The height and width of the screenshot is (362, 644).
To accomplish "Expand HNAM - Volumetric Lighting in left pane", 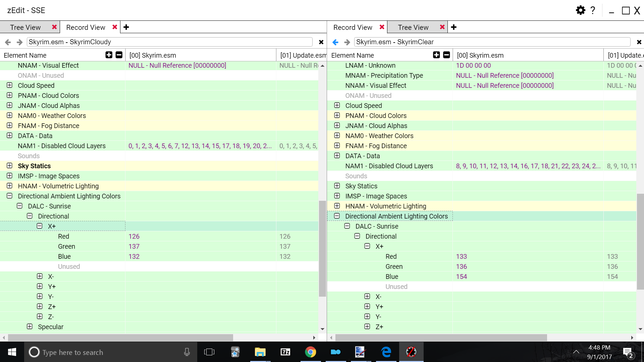I will (x=9, y=186).
